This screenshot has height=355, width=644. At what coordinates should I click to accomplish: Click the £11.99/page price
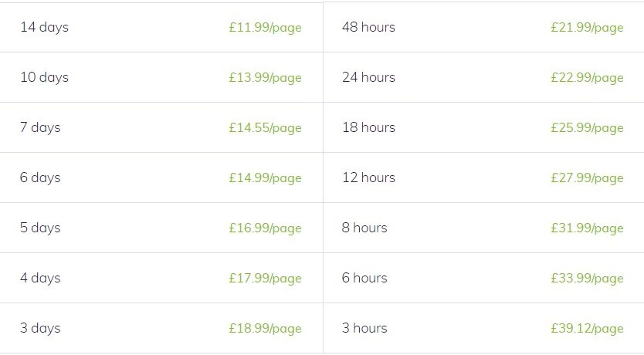[x=266, y=28]
